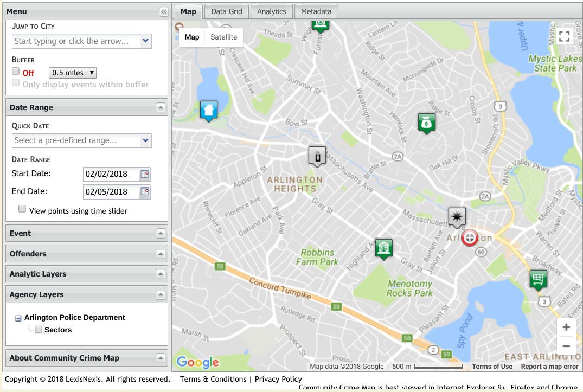The image size is (583, 392).
Task: Switch map to Satellite view
Action: (x=223, y=37)
